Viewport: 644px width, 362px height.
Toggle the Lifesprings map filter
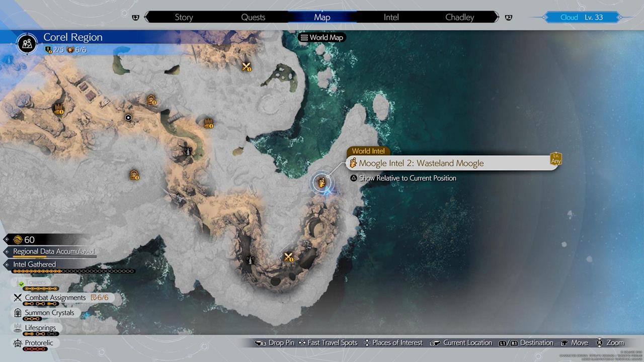pos(40,328)
